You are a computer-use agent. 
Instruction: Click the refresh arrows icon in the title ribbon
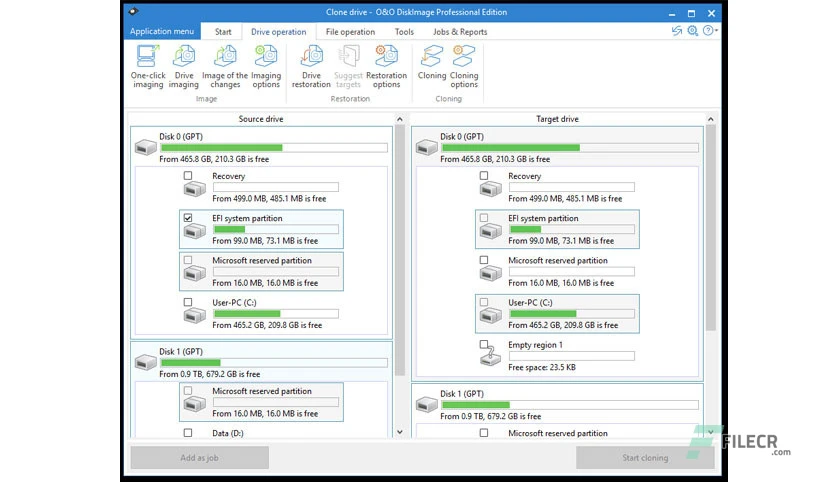pos(677,31)
